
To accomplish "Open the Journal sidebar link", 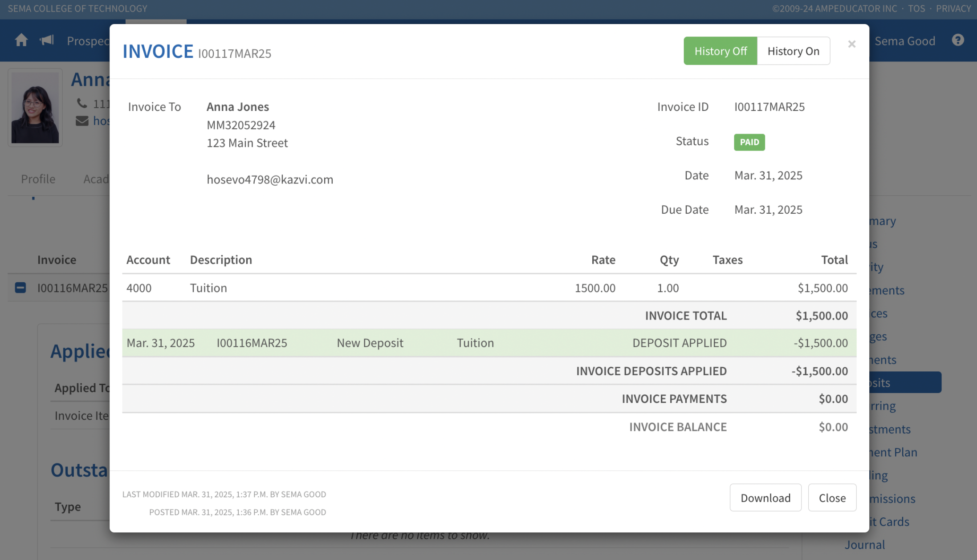I will click(x=865, y=544).
